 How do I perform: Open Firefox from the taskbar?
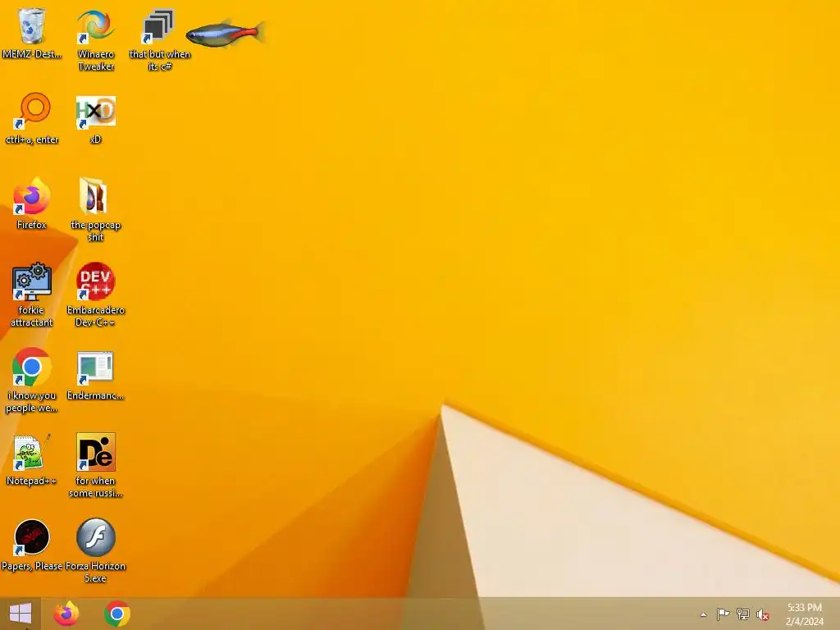click(66, 614)
